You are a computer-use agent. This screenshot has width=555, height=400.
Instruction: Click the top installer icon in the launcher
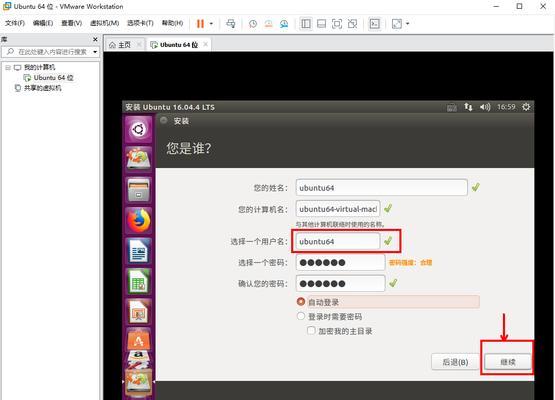(138, 159)
